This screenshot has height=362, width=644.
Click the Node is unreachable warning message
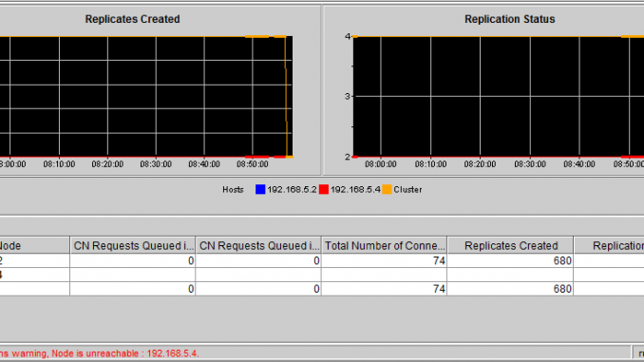(x=100, y=353)
